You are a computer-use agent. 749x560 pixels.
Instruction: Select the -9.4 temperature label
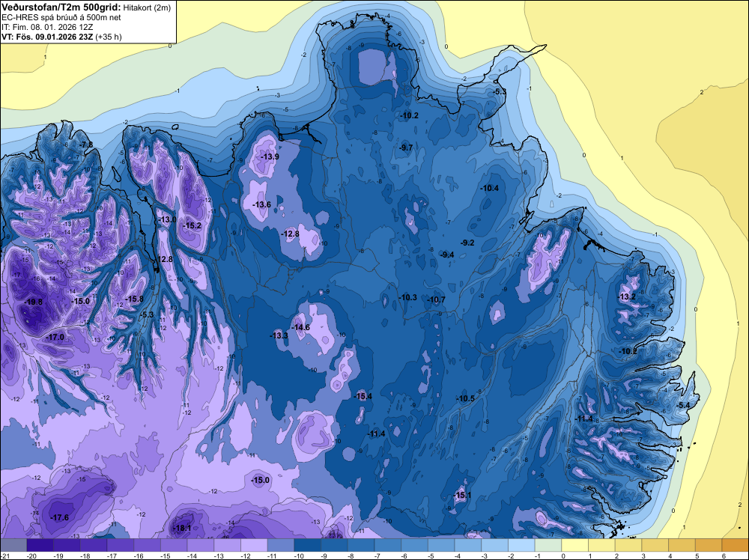click(x=447, y=255)
